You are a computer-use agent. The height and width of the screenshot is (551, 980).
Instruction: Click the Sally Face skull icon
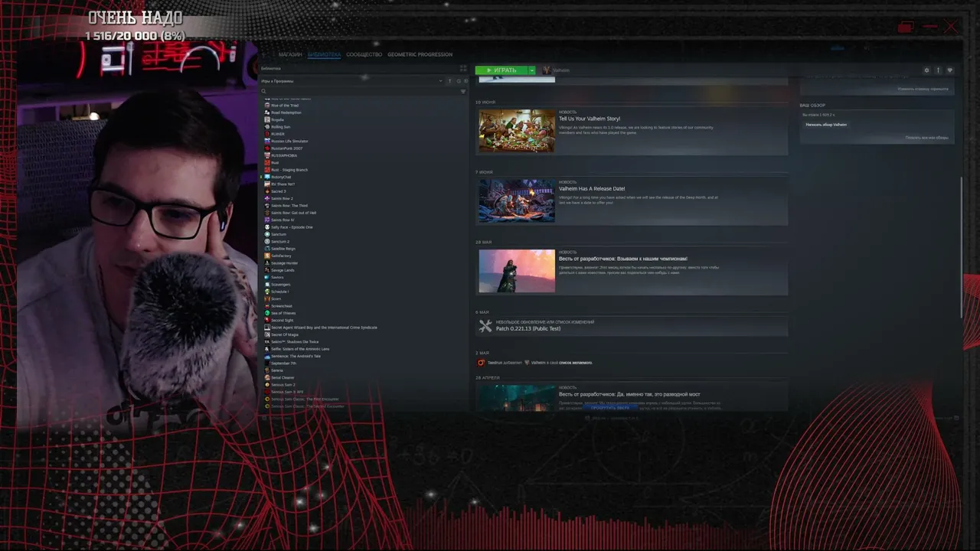pos(267,227)
